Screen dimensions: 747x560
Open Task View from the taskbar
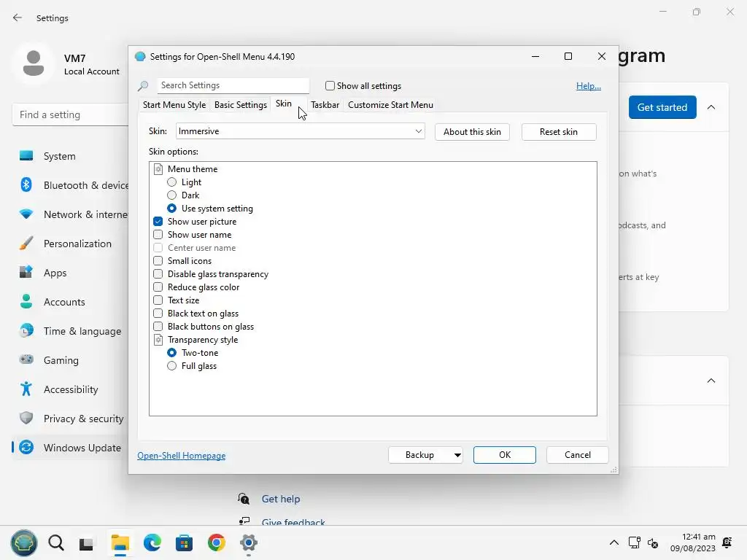click(86, 543)
